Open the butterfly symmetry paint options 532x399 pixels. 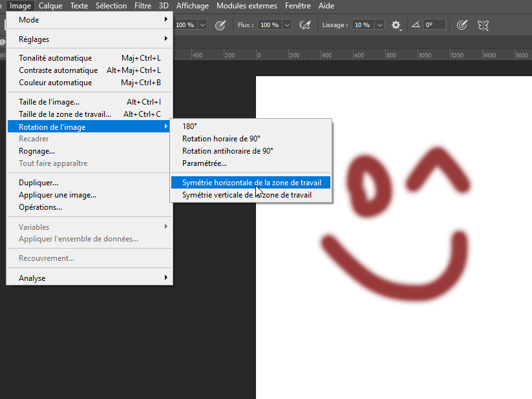(483, 25)
